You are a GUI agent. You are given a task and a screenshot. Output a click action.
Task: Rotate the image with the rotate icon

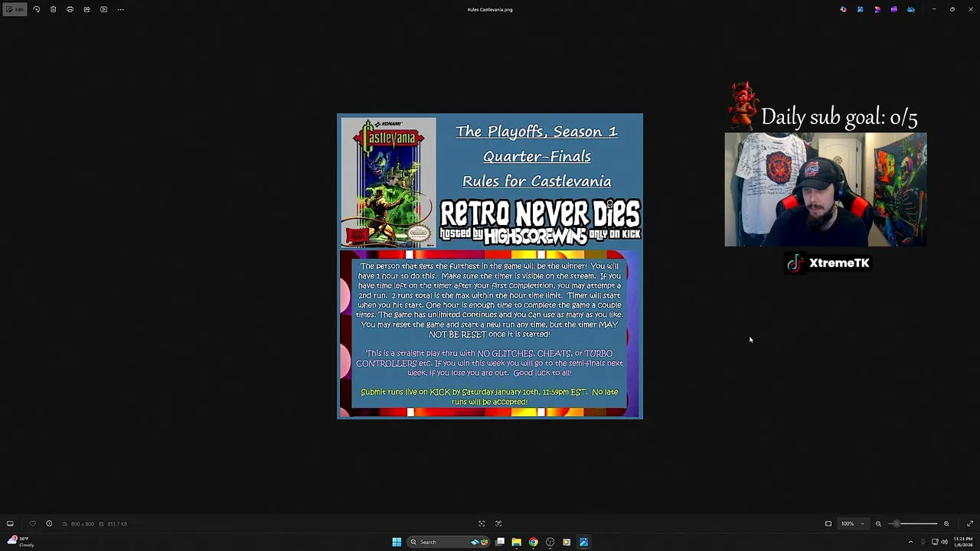36,9
